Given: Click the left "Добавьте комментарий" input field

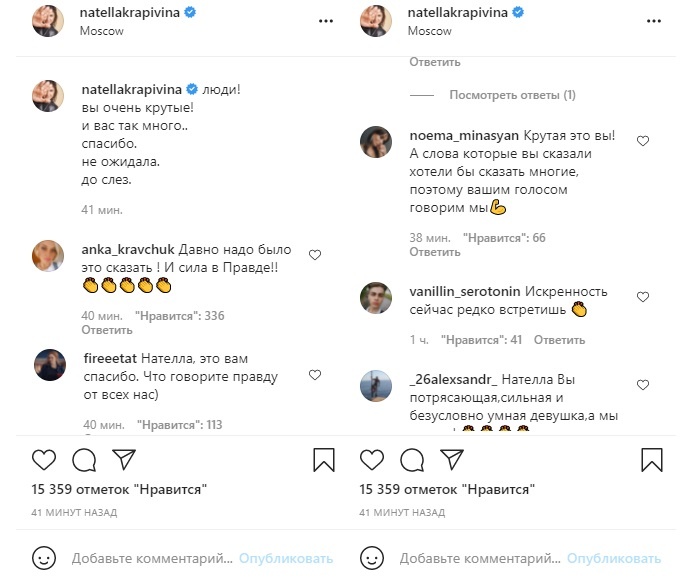Looking at the screenshot, I should pyautogui.click(x=150, y=558).
